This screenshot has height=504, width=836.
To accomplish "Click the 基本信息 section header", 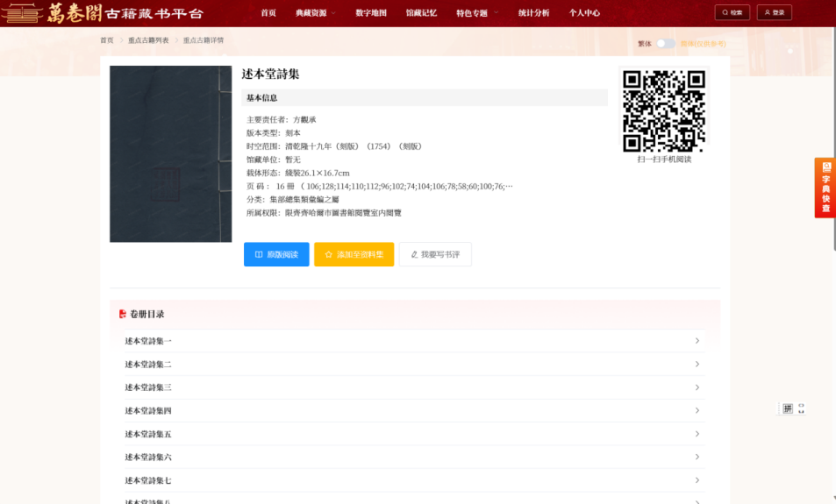I will coord(425,98).
